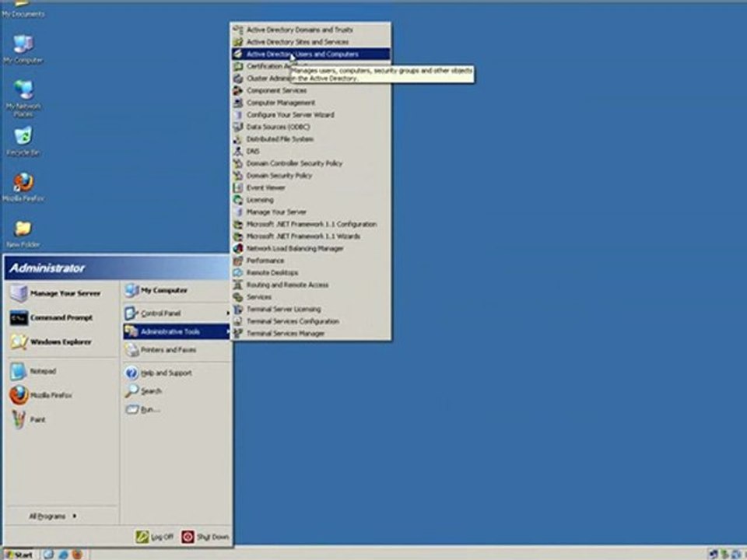Open Manage Your Server in Administrative Tools
Image resolution: width=747 pixels, height=560 pixels.
[x=310, y=212]
